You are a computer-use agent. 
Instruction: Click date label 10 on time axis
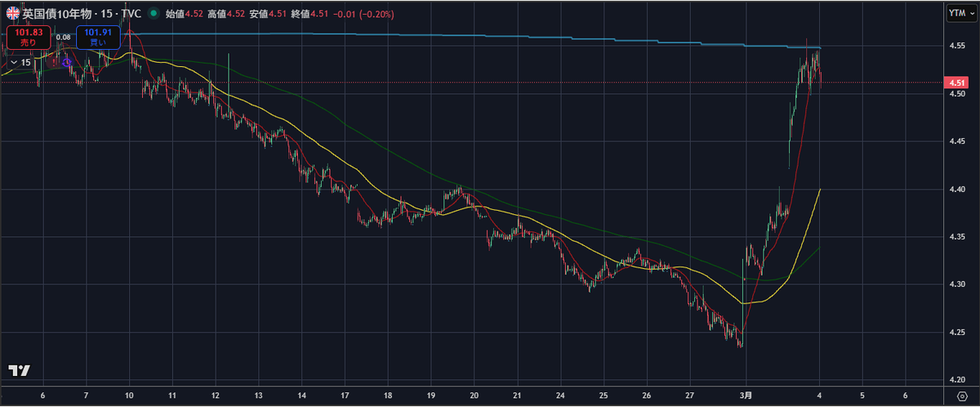point(130,395)
